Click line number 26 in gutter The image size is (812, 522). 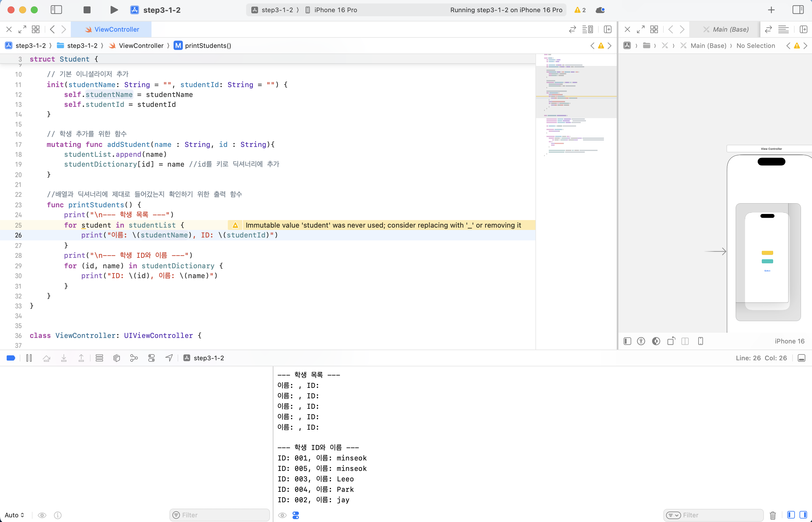click(18, 235)
